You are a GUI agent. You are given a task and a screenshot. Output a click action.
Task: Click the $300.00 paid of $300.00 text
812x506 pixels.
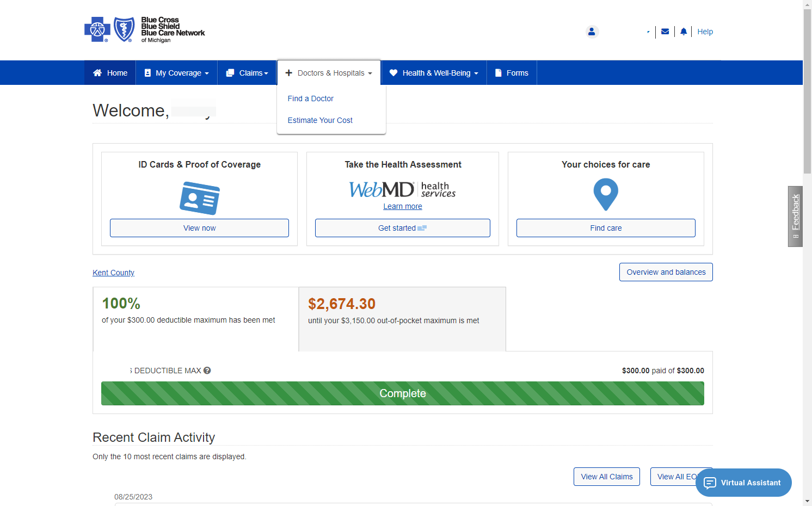(663, 371)
